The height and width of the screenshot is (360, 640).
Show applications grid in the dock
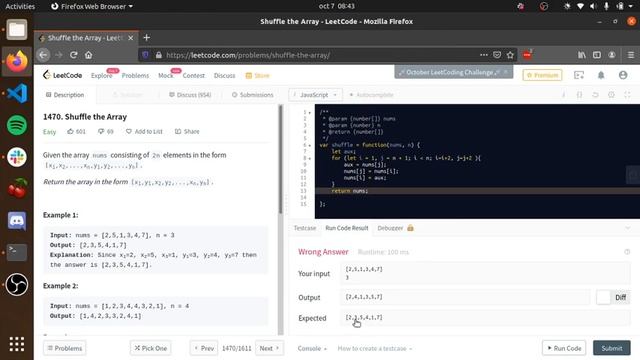[x=17, y=344]
